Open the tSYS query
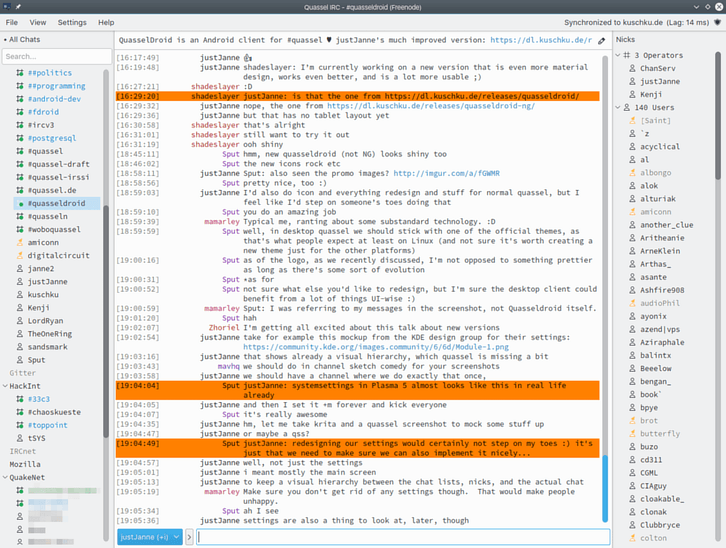This screenshot has height=548, width=726. click(37, 438)
